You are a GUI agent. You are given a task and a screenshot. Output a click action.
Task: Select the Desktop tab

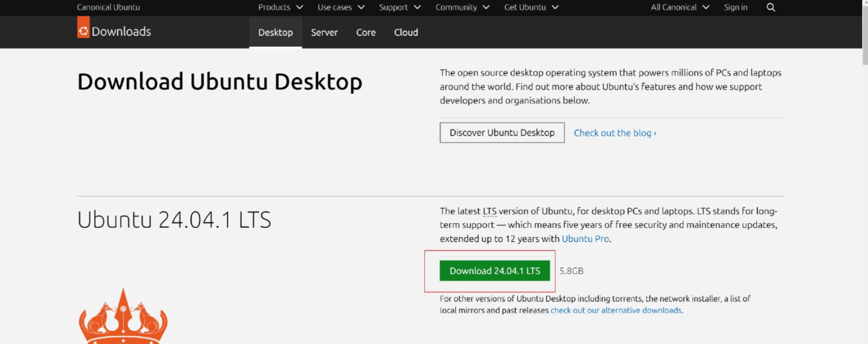pyautogui.click(x=276, y=32)
